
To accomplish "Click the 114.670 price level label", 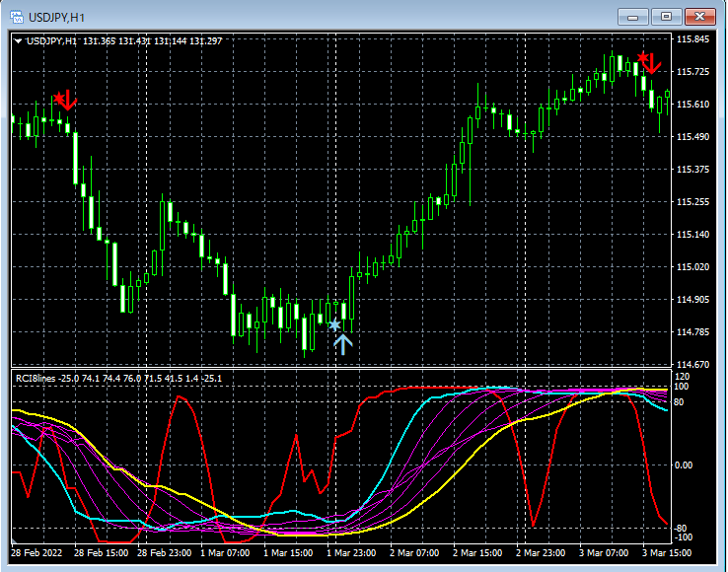I will 692,365.
